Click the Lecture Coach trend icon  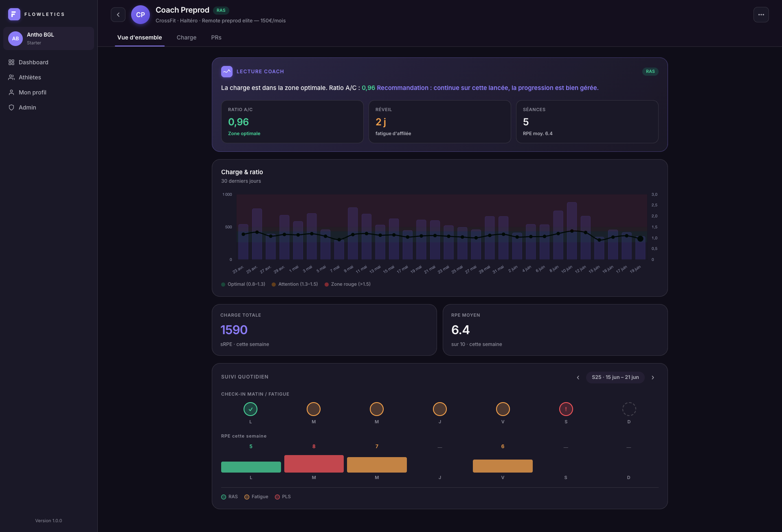[x=227, y=72]
